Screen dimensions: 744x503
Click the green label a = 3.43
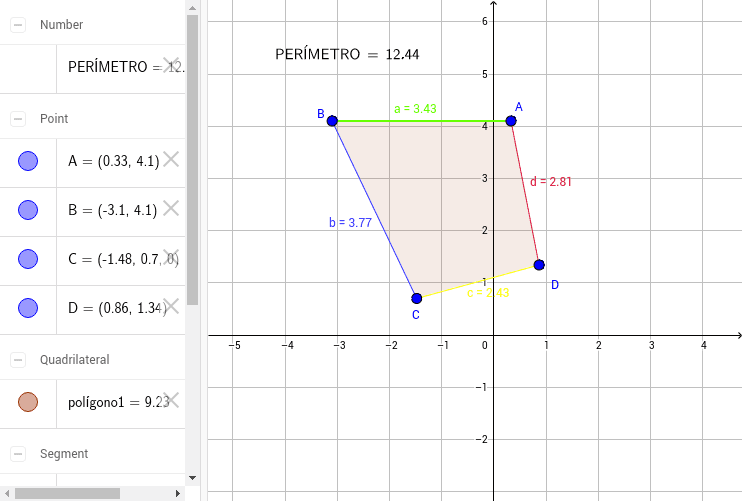point(415,109)
